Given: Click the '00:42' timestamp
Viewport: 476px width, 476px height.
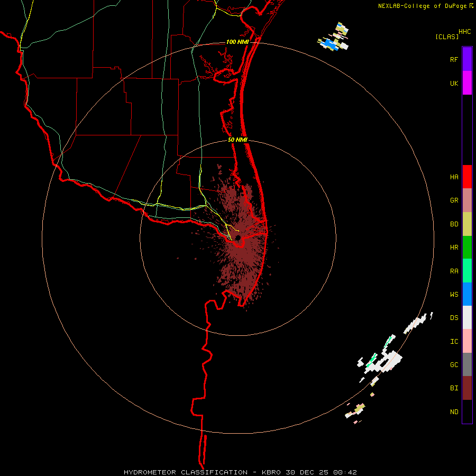Looking at the screenshot, I should click(x=345, y=472).
